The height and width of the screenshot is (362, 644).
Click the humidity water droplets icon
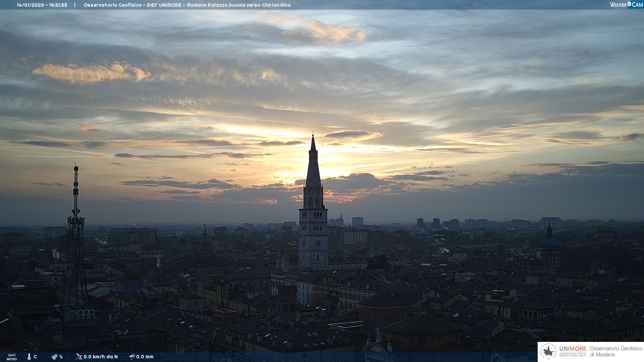tap(54, 357)
